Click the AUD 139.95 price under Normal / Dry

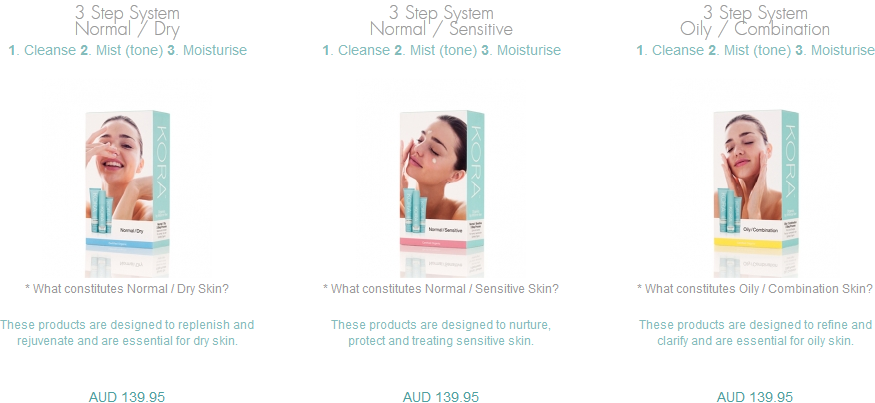pos(127,397)
